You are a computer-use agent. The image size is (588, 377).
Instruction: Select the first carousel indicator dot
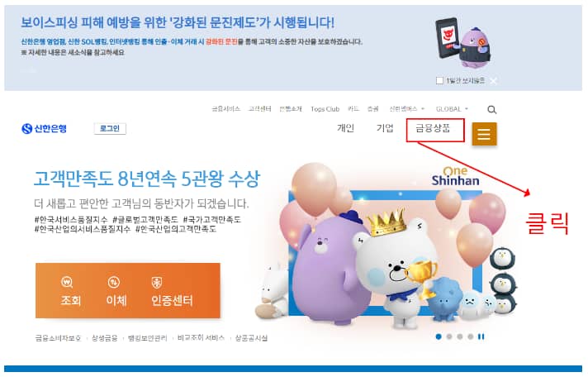pyautogui.click(x=439, y=336)
